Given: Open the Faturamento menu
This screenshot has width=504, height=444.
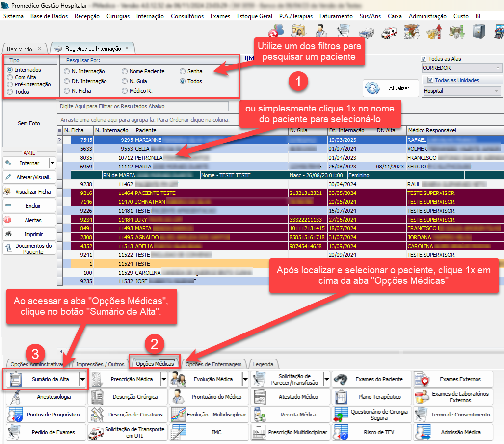Looking at the screenshot, I should tap(336, 16).
